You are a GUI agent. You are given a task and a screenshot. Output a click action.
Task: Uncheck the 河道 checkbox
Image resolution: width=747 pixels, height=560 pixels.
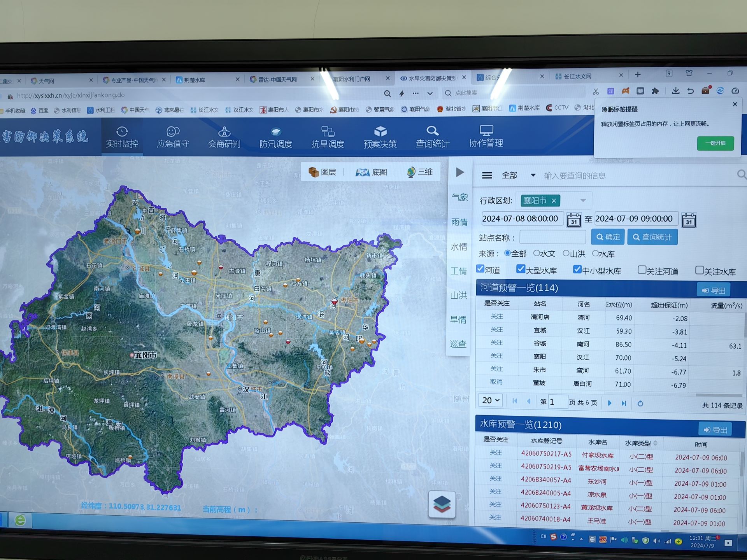[480, 269]
